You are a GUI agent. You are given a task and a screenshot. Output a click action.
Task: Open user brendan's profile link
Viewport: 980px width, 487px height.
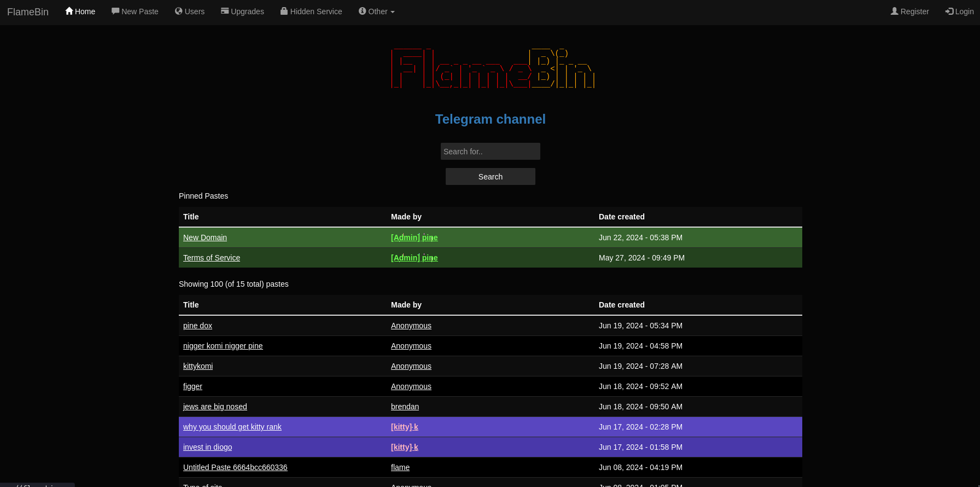405,407
